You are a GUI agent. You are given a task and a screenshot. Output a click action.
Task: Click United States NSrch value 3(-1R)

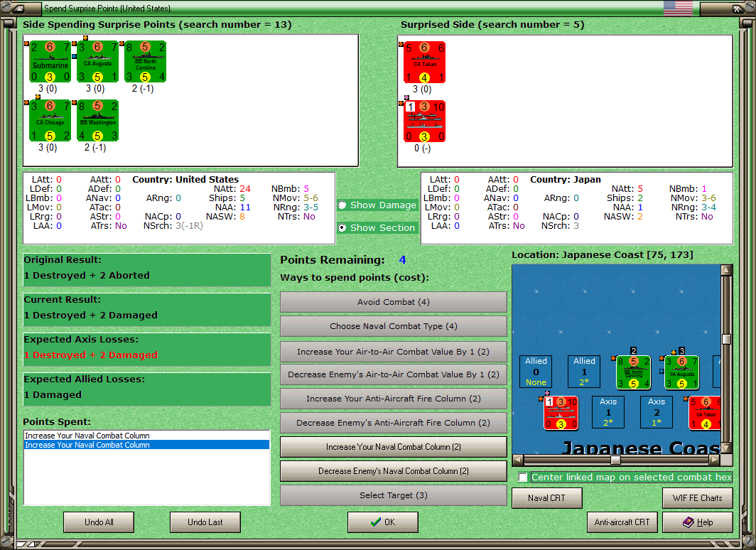pos(189,225)
